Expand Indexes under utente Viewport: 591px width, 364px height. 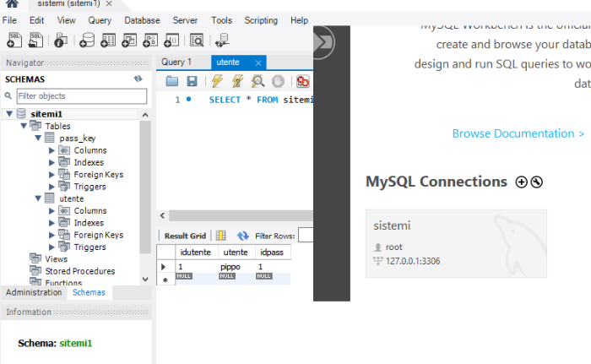[52, 223]
